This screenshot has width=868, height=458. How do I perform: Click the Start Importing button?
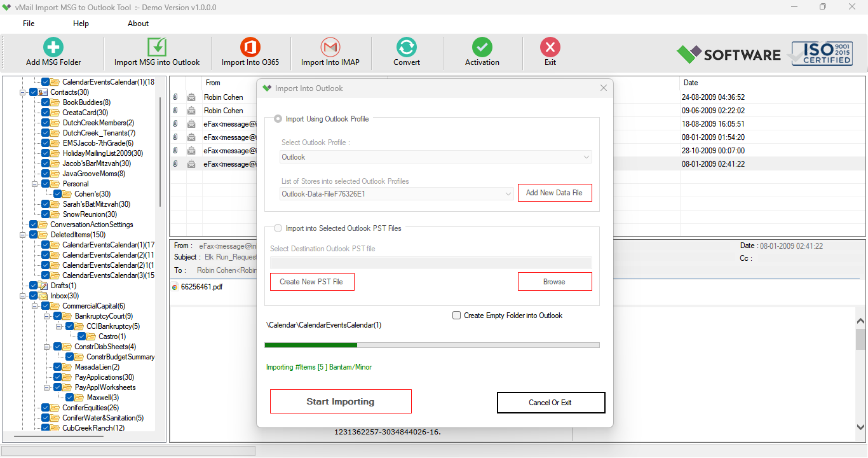341,401
